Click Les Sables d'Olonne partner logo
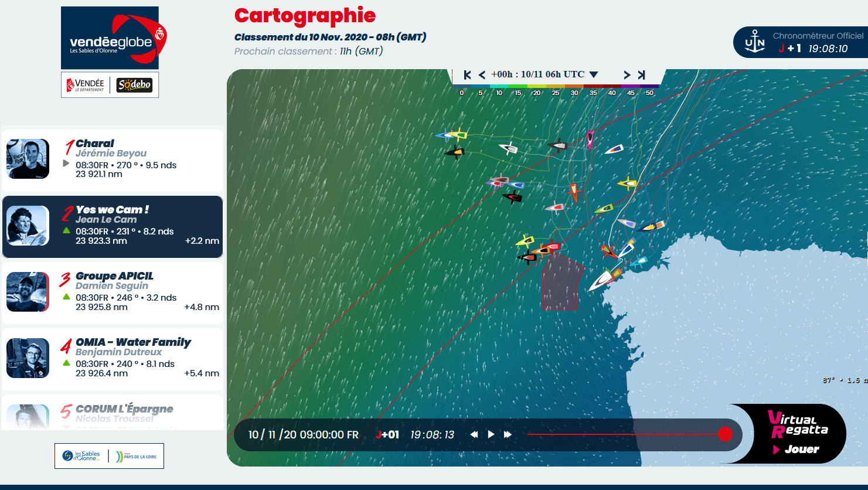This screenshot has height=490, width=868. coord(81,456)
